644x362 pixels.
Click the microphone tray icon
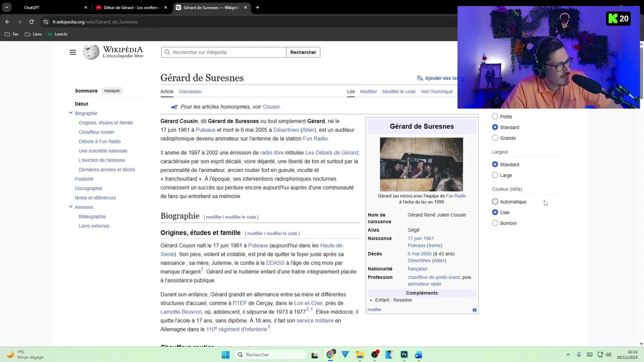coord(579,354)
